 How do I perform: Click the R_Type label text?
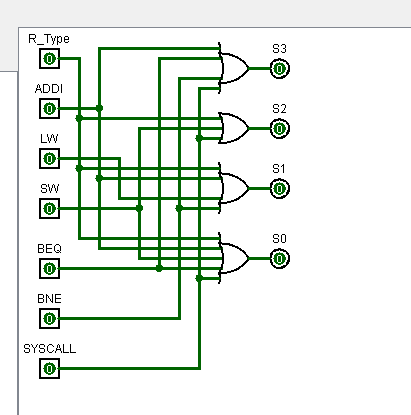[49, 39]
